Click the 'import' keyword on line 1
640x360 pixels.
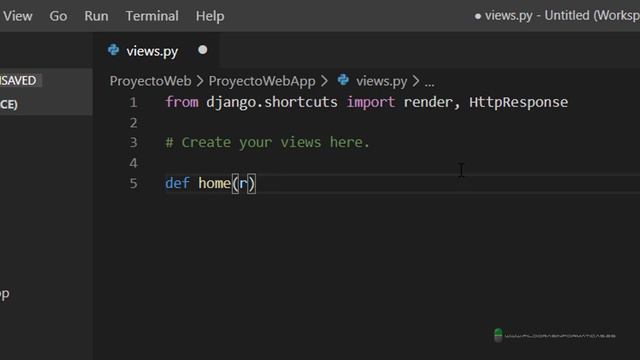click(x=371, y=102)
